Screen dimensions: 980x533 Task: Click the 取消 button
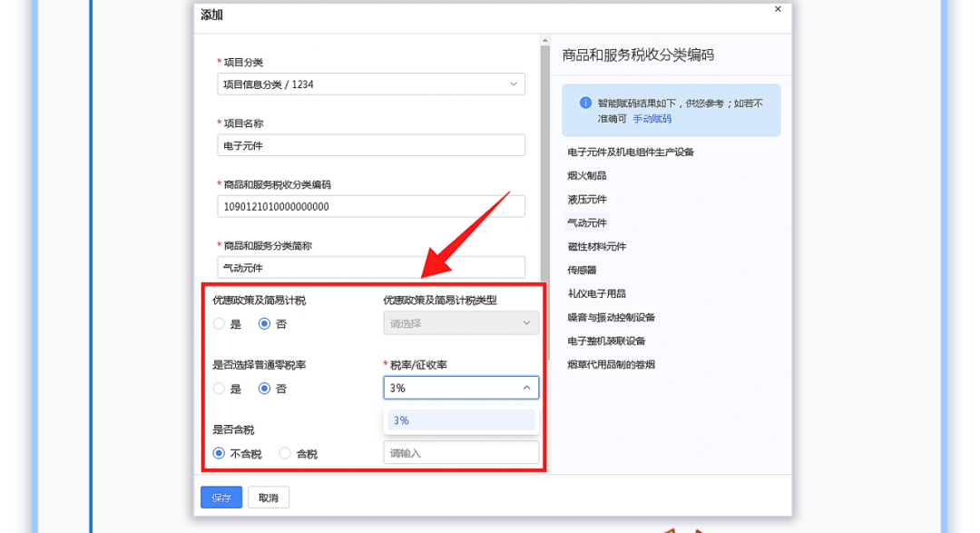[268, 498]
